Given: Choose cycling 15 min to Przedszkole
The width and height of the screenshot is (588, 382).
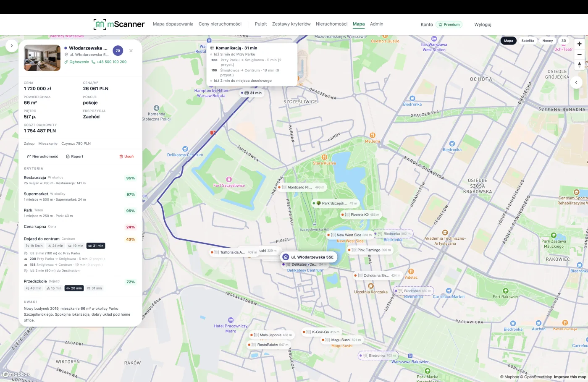Looking at the screenshot, I should 54,288.
